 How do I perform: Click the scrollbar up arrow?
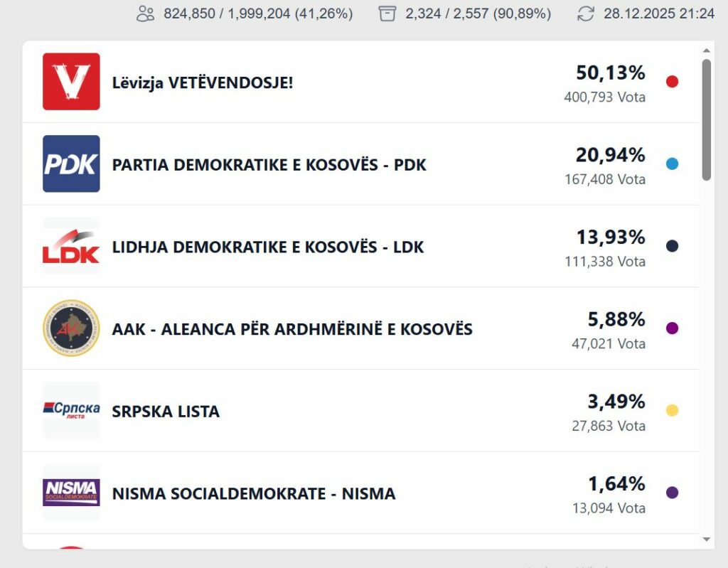(x=706, y=50)
